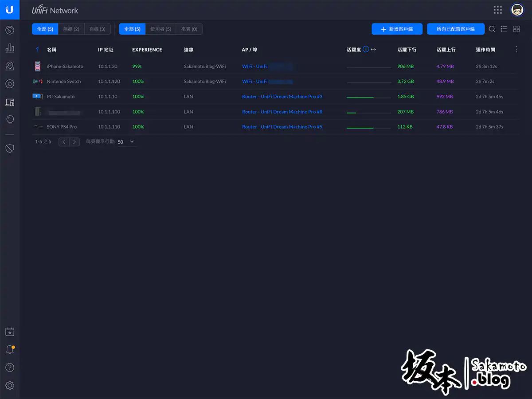Select the 無線 (2) filter tab

tap(71, 29)
